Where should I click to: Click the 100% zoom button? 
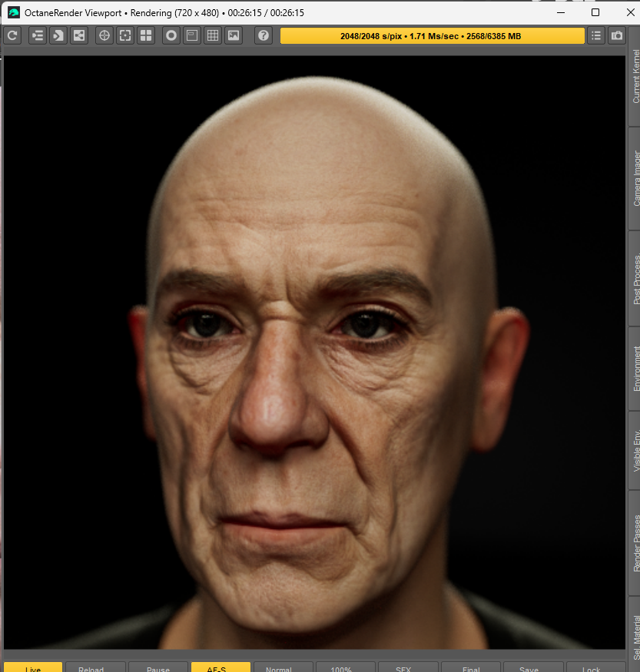click(346, 667)
